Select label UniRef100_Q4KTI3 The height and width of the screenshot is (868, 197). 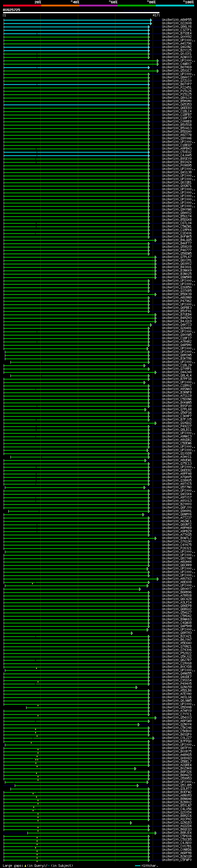pos(177,325)
